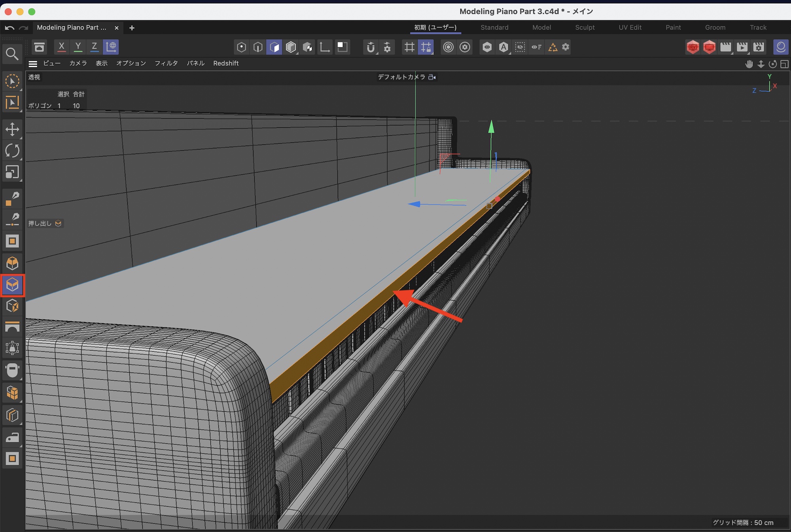This screenshot has width=791, height=532.
Task: Open the カメラ viewport menu
Action: click(x=78, y=63)
